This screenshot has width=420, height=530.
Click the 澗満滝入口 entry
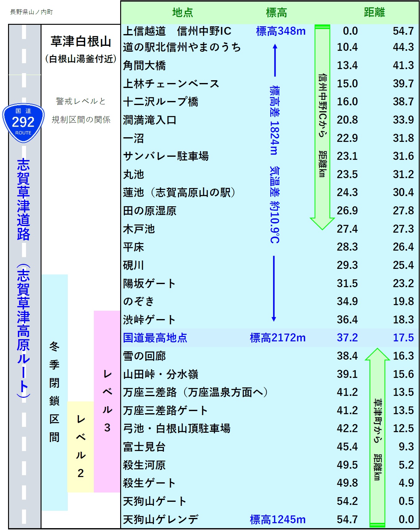coord(150,120)
